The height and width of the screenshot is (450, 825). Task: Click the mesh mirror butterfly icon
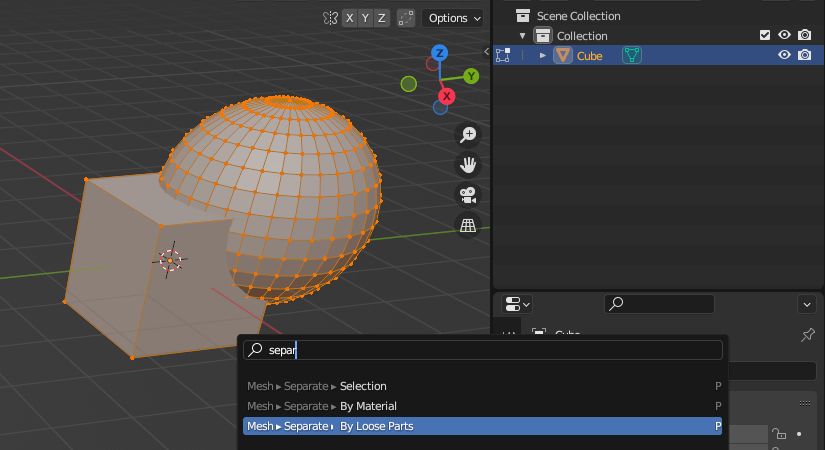[x=330, y=18]
